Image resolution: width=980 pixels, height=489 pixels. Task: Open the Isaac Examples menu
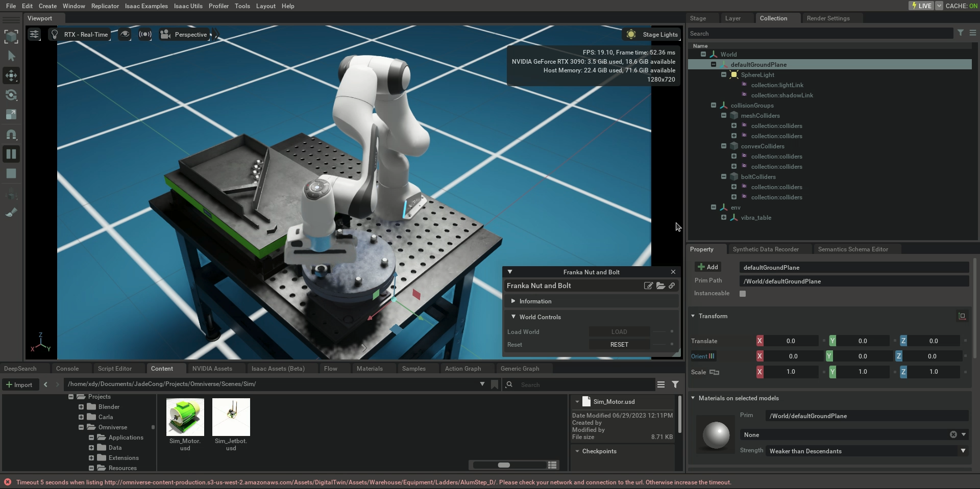coord(146,6)
